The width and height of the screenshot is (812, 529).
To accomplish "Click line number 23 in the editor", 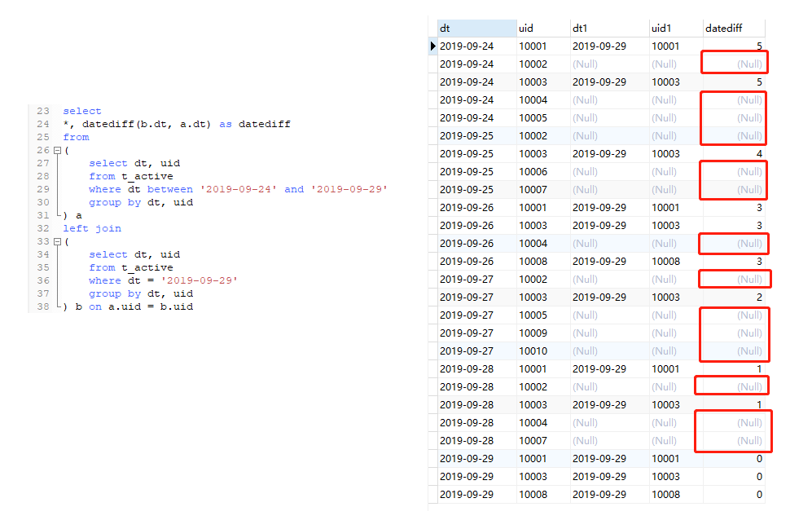I will point(43,111).
